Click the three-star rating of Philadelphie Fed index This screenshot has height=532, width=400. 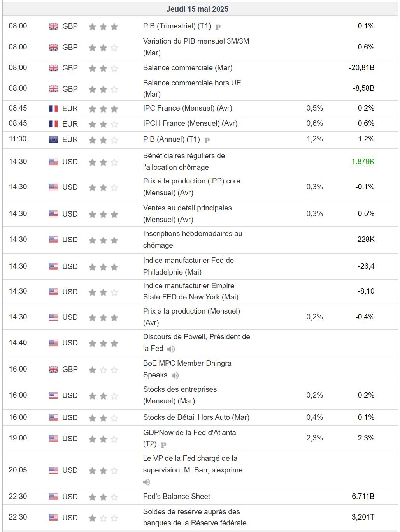pyautogui.click(x=103, y=267)
